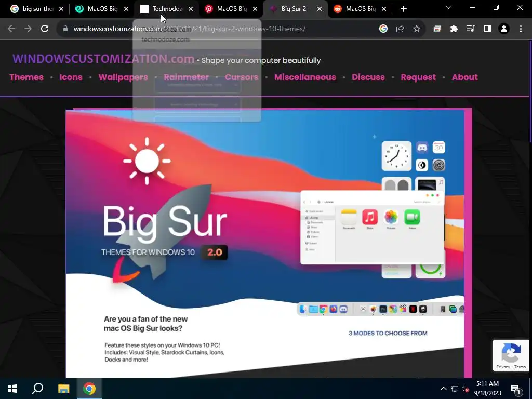Open Windows taskbar search
The width and height of the screenshot is (532, 399).
[37, 389]
